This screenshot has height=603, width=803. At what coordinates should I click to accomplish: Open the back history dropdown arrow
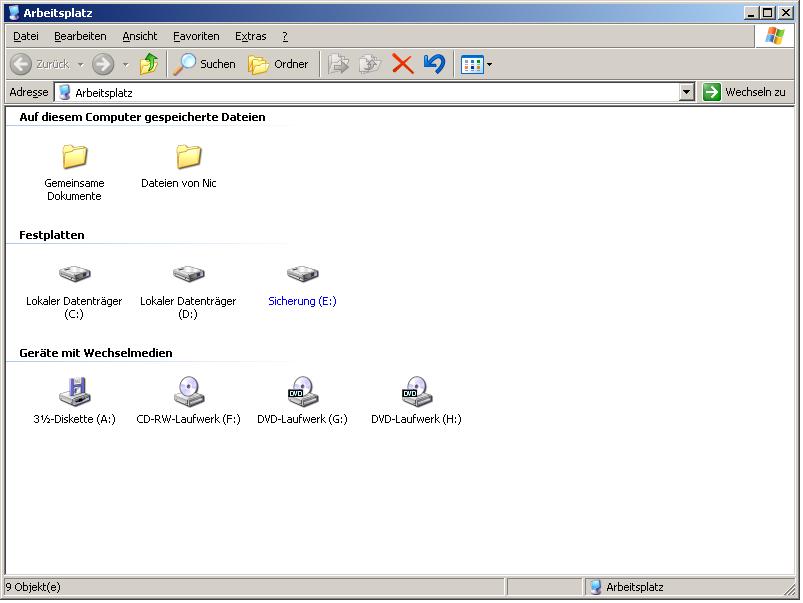[x=80, y=65]
